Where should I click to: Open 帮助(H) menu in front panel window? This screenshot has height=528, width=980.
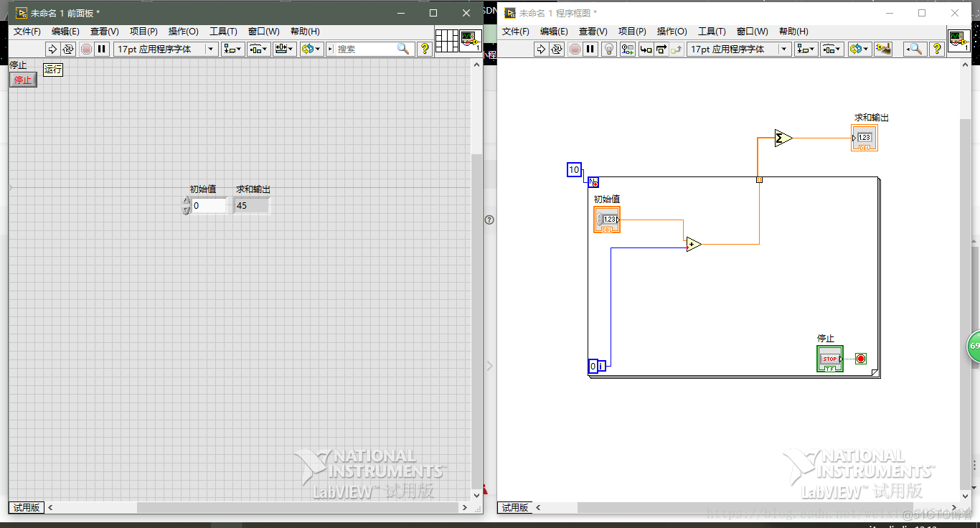(x=305, y=32)
